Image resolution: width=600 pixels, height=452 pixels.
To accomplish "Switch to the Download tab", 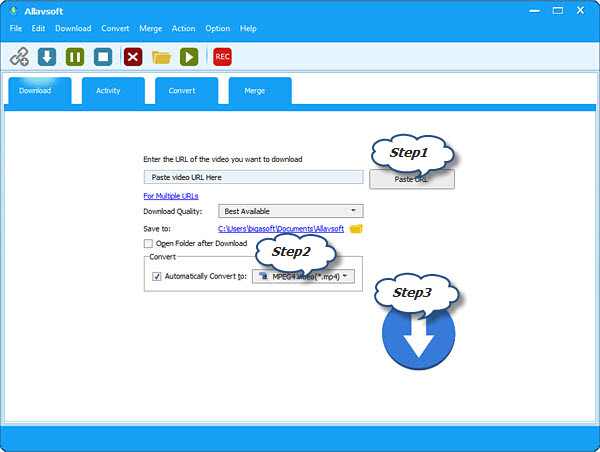I will [x=40, y=91].
